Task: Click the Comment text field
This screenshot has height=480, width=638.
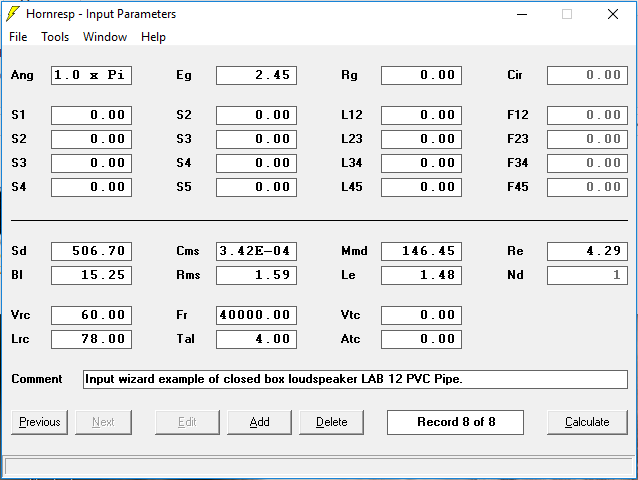Action: coord(355,379)
